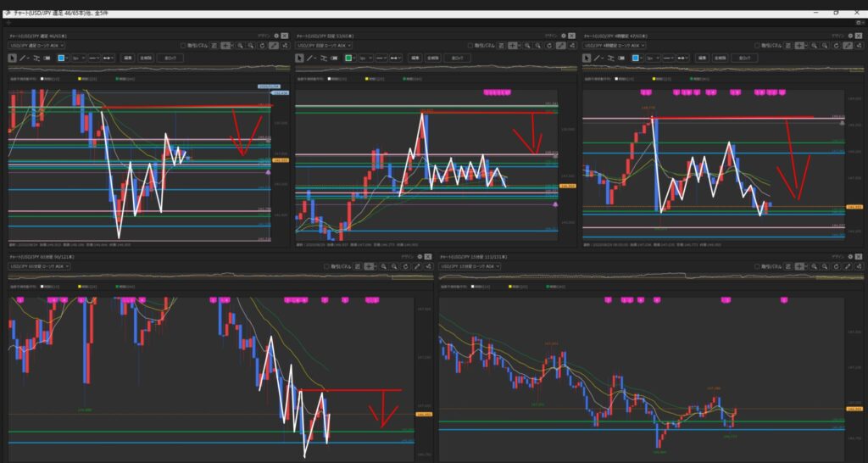Activate crosshair cursor button in weekly chart
868x463 pixels.
pos(225,46)
